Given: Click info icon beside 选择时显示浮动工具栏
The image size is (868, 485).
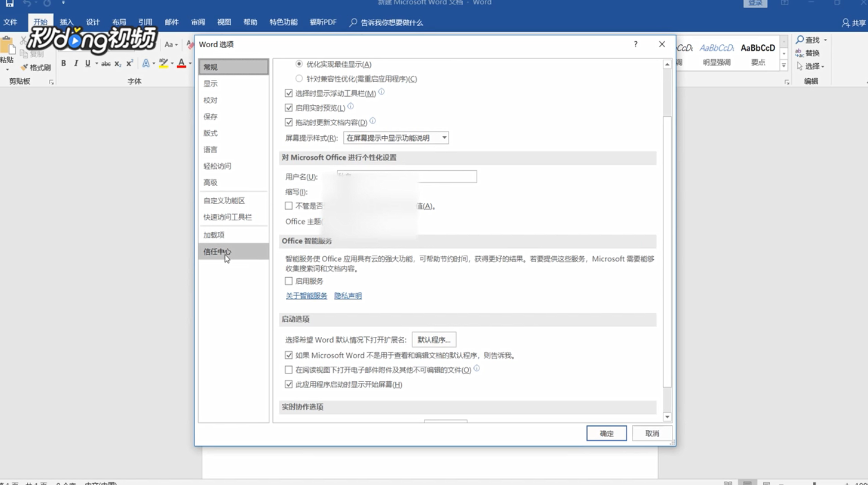Looking at the screenshot, I should pyautogui.click(x=382, y=92).
